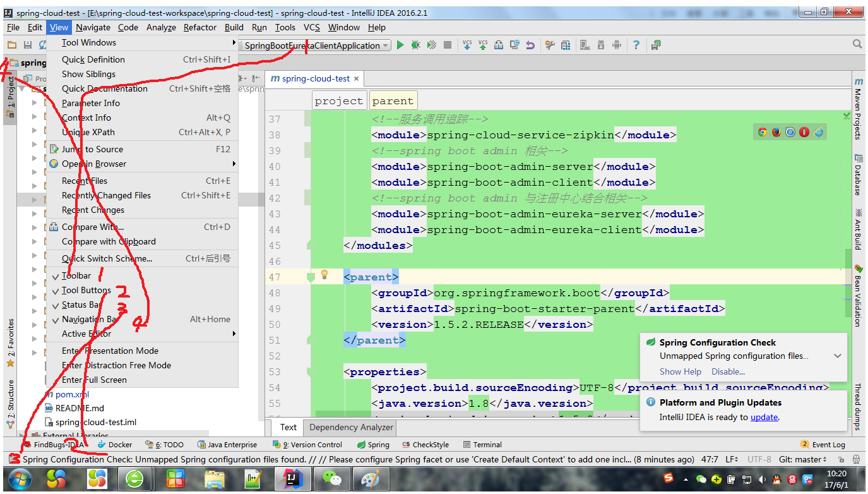Expand Tool Windows submenu
This screenshot has width=868, height=494.
coord(142,42)
